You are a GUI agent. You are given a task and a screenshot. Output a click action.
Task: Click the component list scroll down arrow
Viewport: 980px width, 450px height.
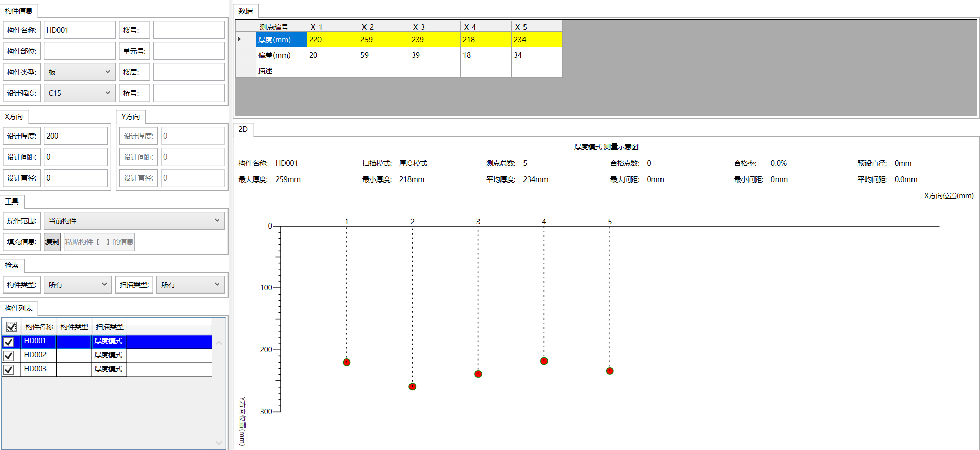tap(219, 443)
